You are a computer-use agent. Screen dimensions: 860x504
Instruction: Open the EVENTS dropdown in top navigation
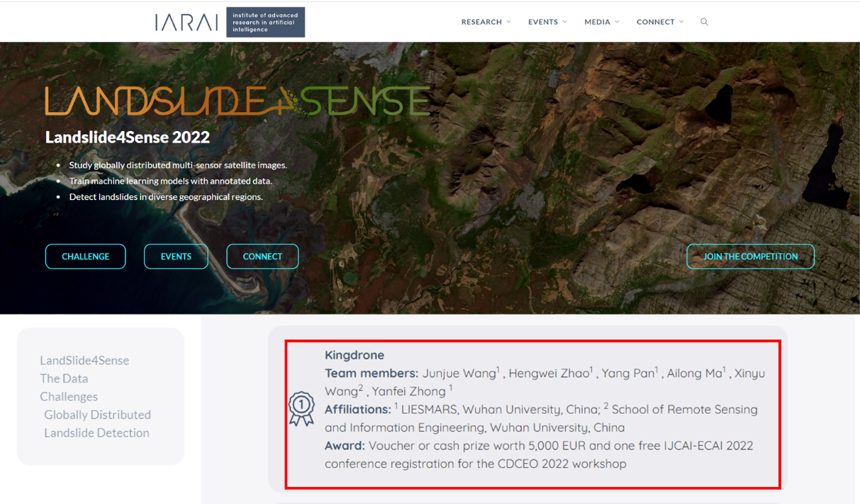click(x=547, y=22)
